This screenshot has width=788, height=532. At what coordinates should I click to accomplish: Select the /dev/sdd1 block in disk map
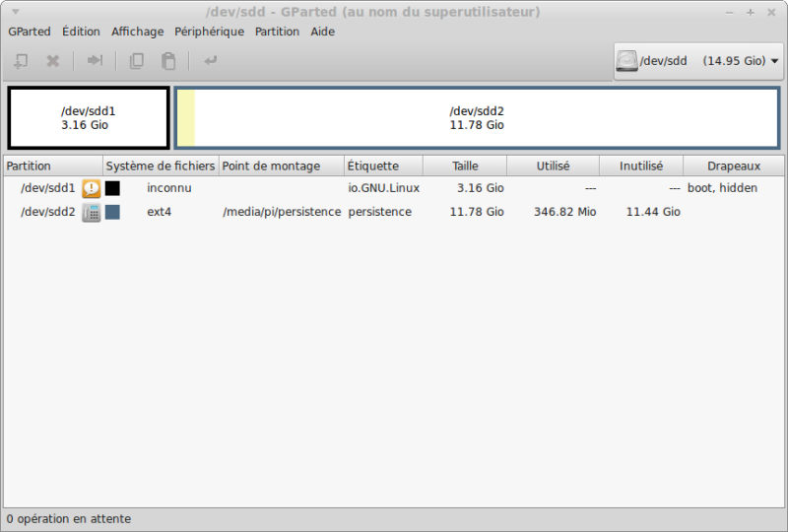(x=89, y=118)
